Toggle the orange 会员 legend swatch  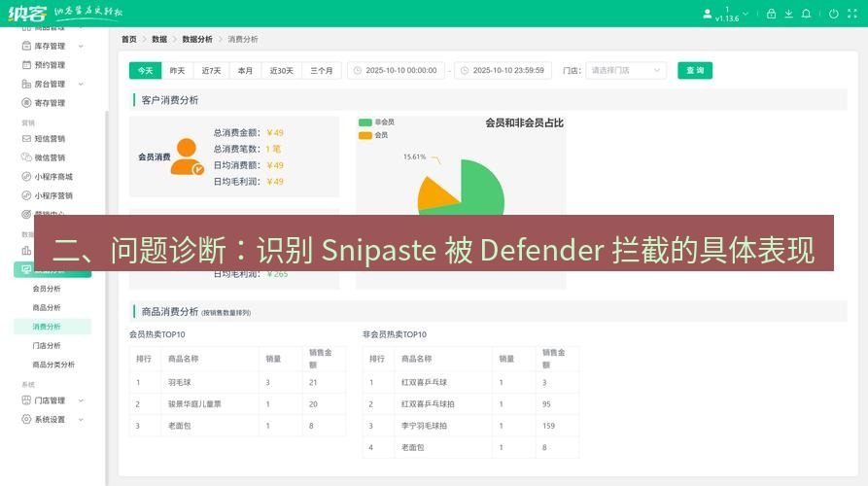pos(365,135)
